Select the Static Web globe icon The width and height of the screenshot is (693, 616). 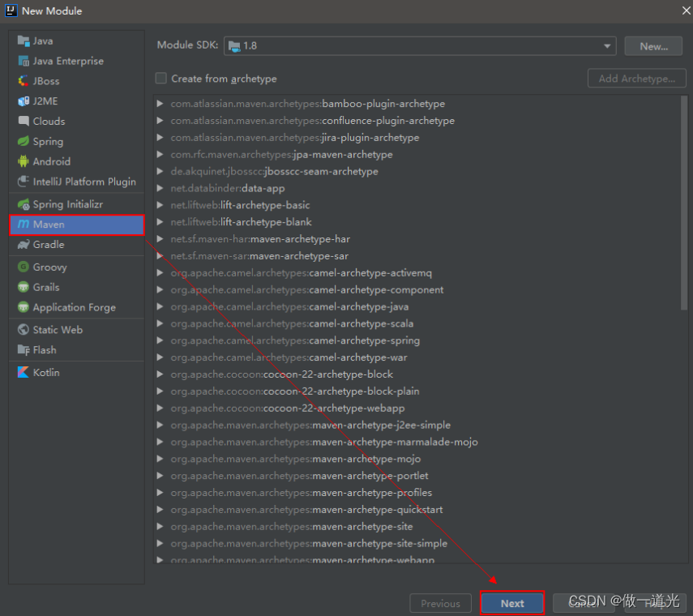(x=24, y=330)
